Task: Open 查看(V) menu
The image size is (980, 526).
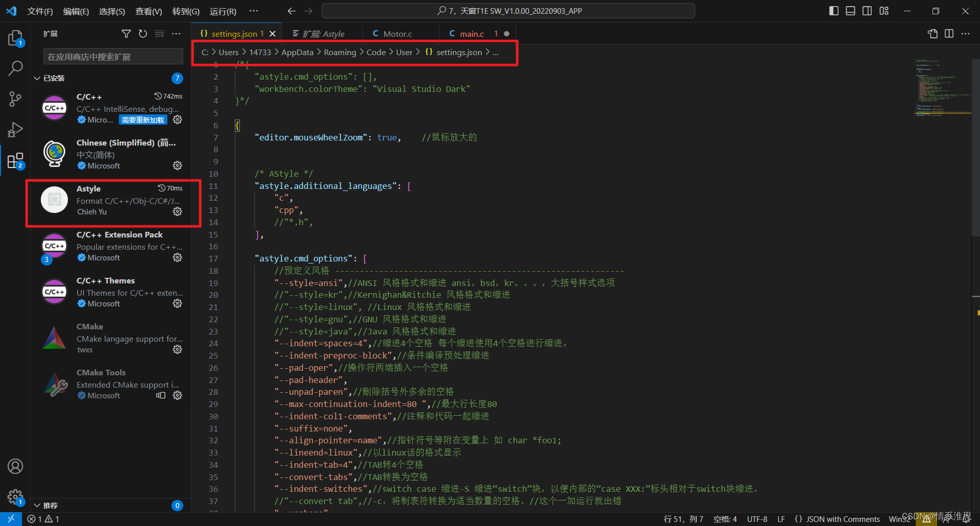Action: [x=149, y=11]
